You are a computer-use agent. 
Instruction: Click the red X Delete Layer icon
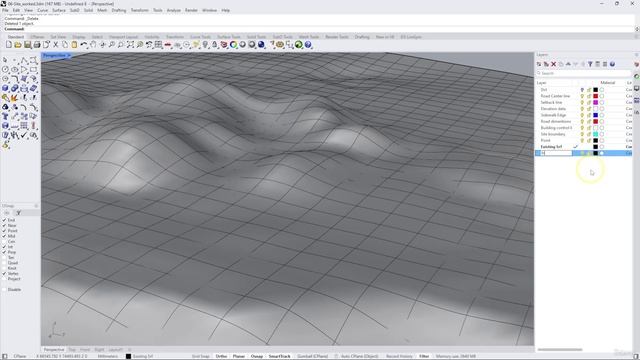tap(553, 64)
